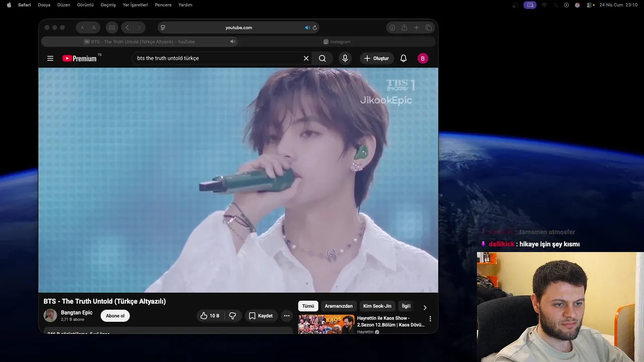Click the Safari address bar youtube.com
This screenshot has height=362, width=644.
pyautogui.click(x=238, y=28)
